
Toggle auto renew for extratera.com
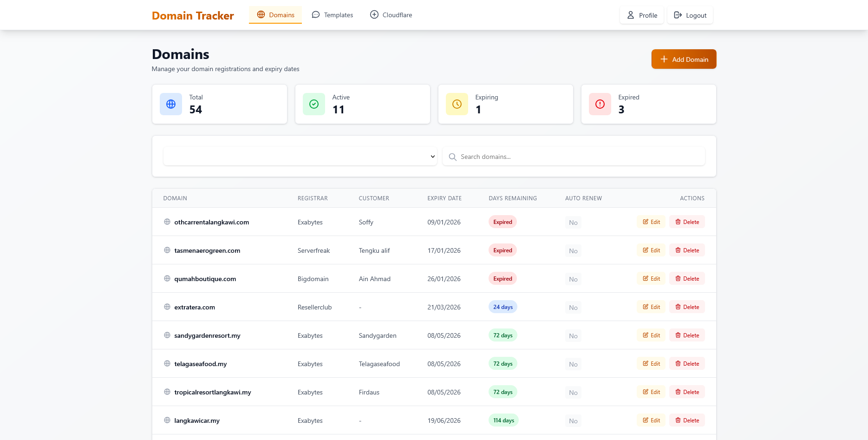[x=573, y=307]
